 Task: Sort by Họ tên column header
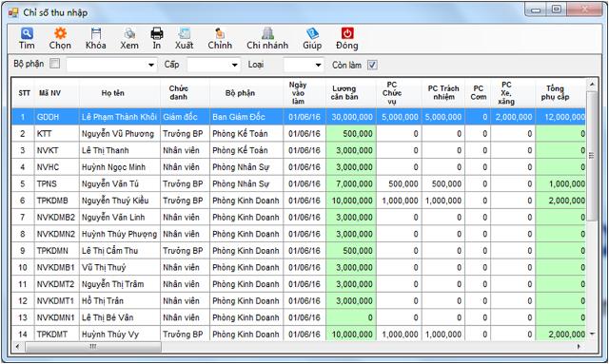point(120,93)
